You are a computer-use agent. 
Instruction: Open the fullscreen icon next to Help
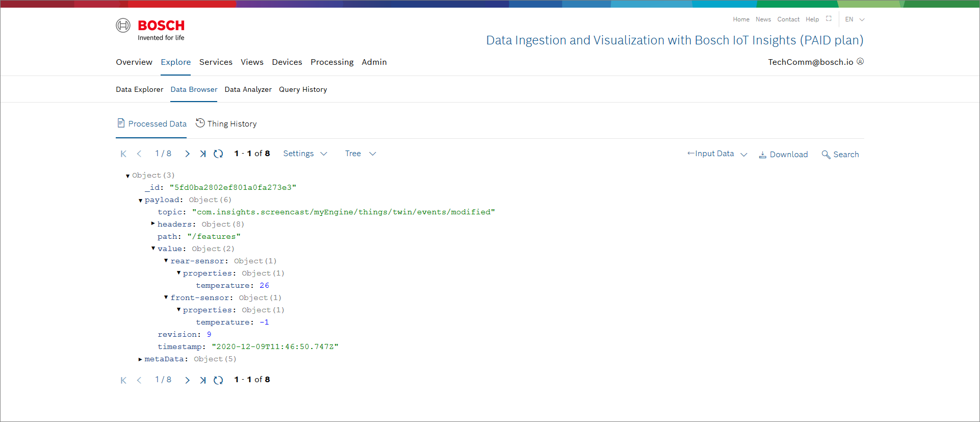tap(829, 19)
